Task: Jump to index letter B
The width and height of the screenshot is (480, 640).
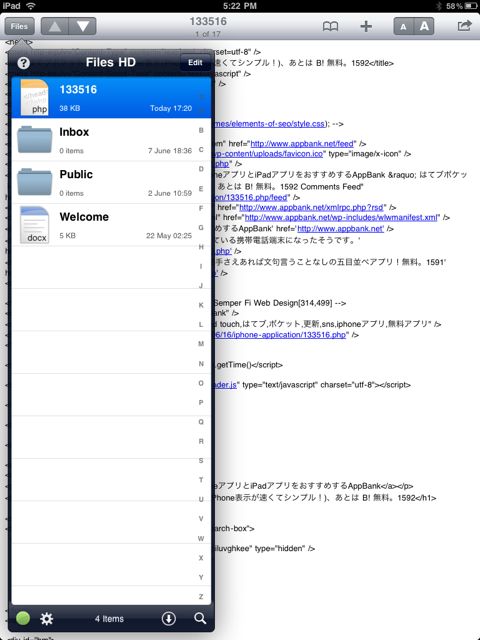Action: point(201,130)
